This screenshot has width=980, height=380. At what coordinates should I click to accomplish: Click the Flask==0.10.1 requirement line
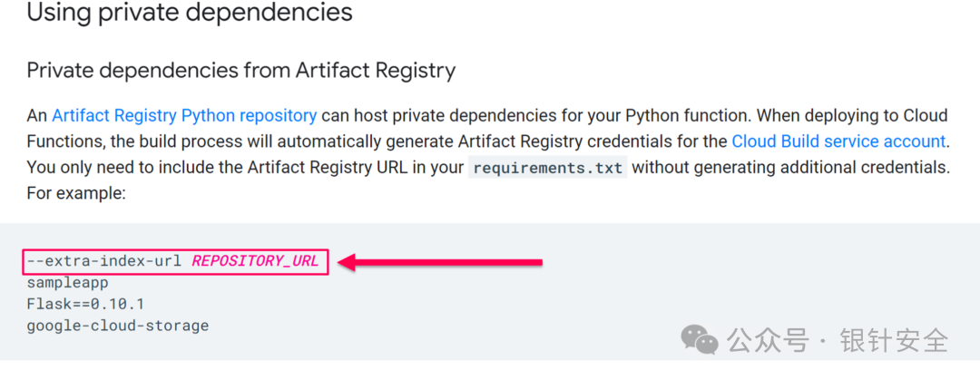click(85, 304)
